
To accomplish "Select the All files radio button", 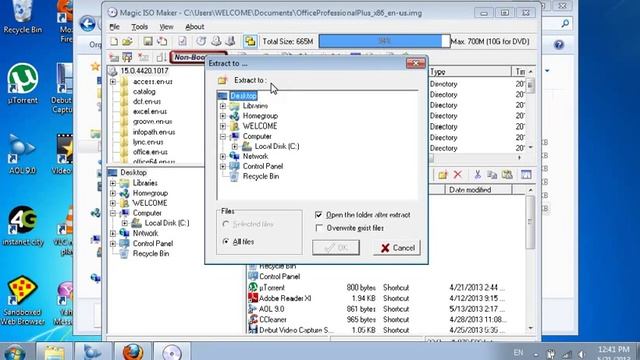I will click(226, 242).
